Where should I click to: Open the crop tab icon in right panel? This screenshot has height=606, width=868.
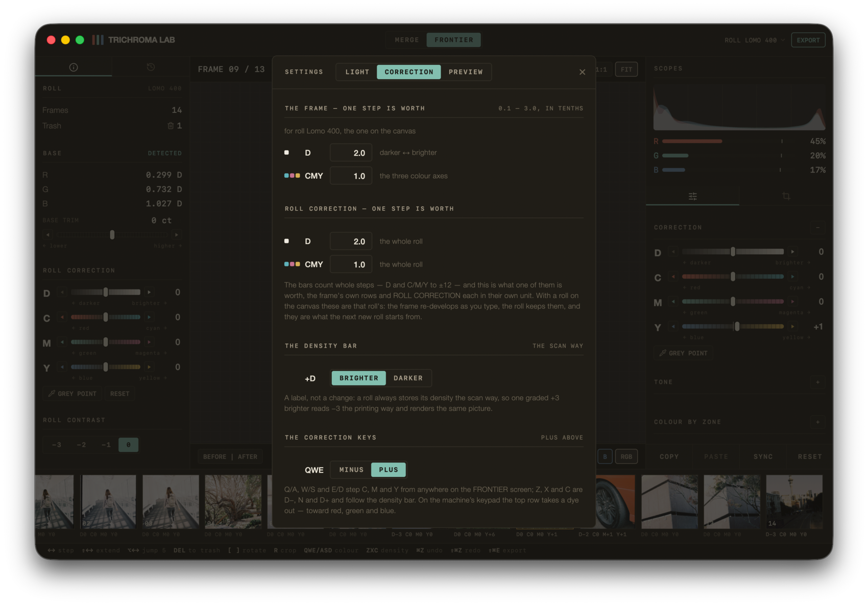click(786, 196)
